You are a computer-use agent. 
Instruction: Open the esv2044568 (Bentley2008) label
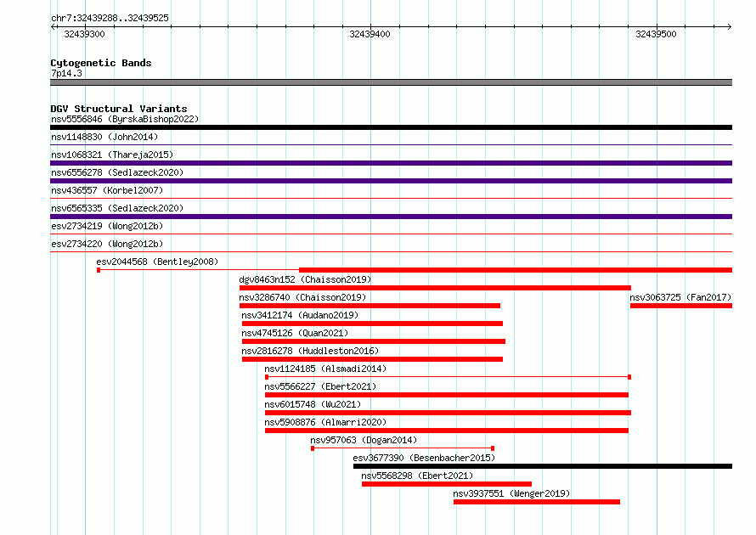click(157, 262)
